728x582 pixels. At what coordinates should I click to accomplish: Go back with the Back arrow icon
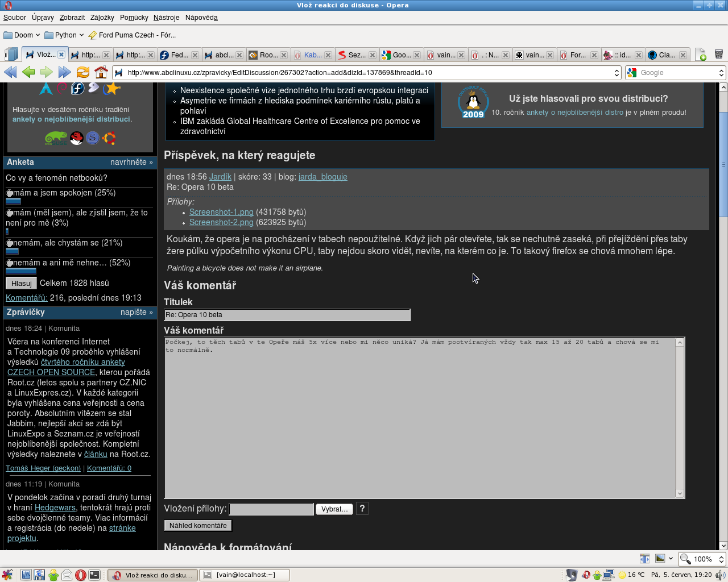coord(28,72)
